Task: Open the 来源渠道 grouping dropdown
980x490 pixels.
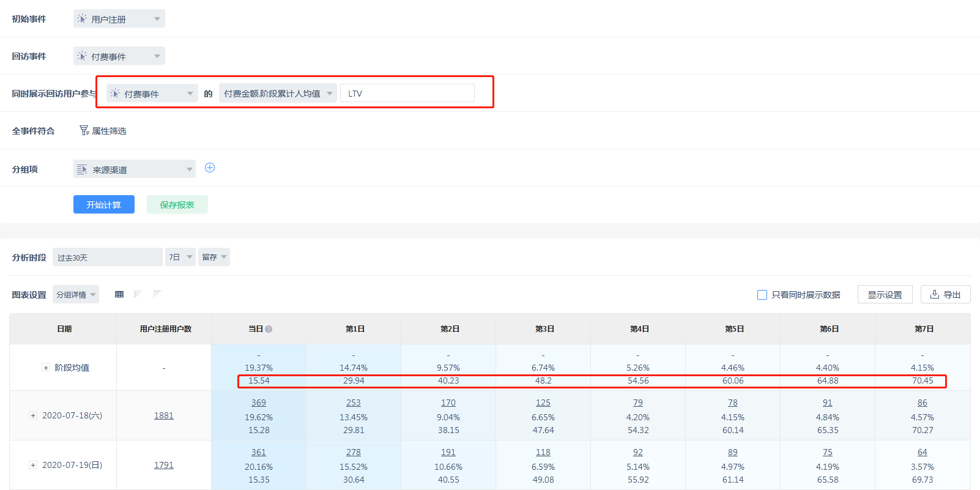Action: coord(135,169)
